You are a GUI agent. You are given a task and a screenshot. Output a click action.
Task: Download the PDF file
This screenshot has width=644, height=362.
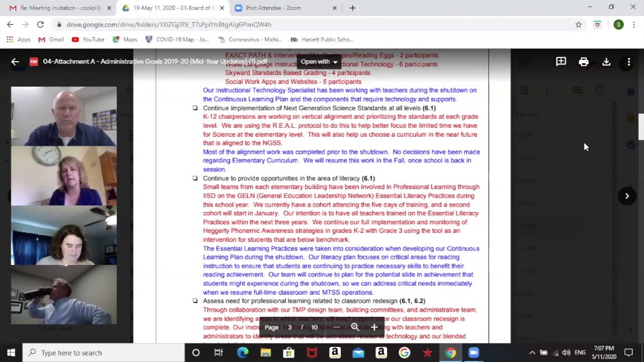(606, 62)
